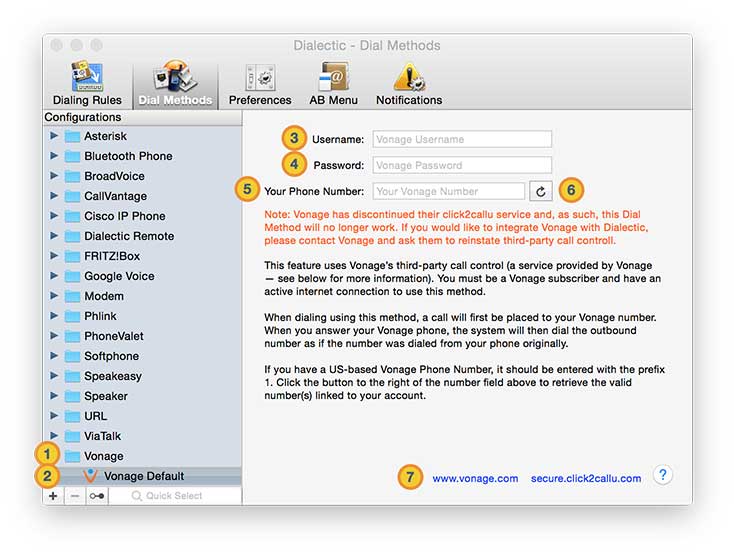The height and width of the screenshot is (555, 734).
Task: Expand the Cisco IP Phone group
Action: click(x=54, y=216)
